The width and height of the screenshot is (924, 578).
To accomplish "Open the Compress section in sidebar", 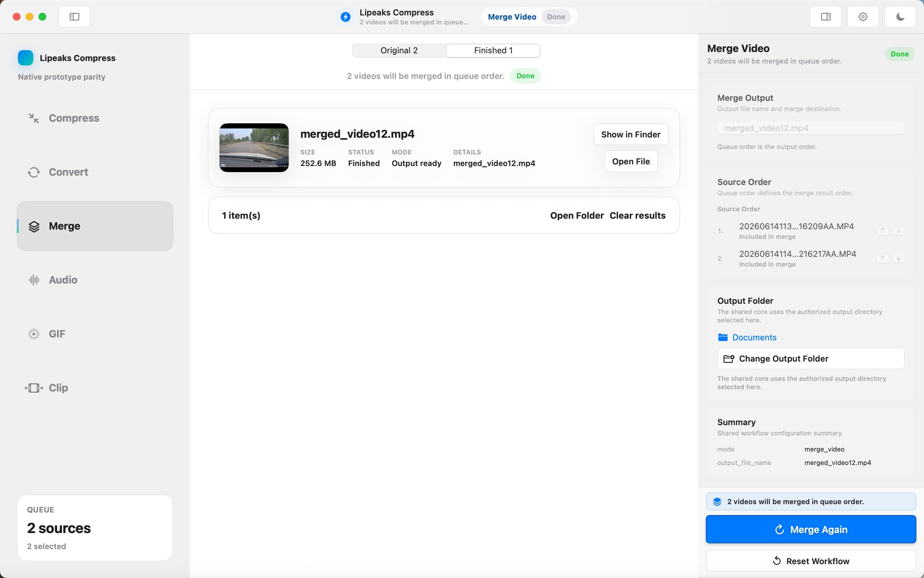I will point(95,118).
